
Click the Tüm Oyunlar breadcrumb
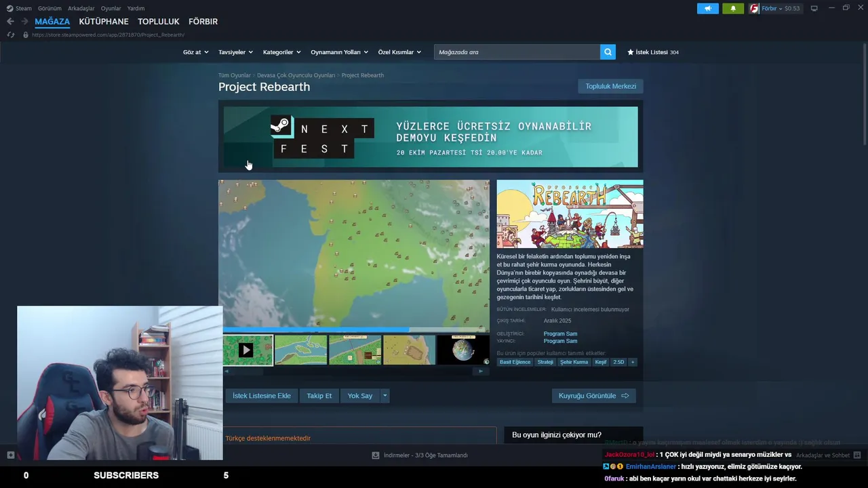[234, 75]
